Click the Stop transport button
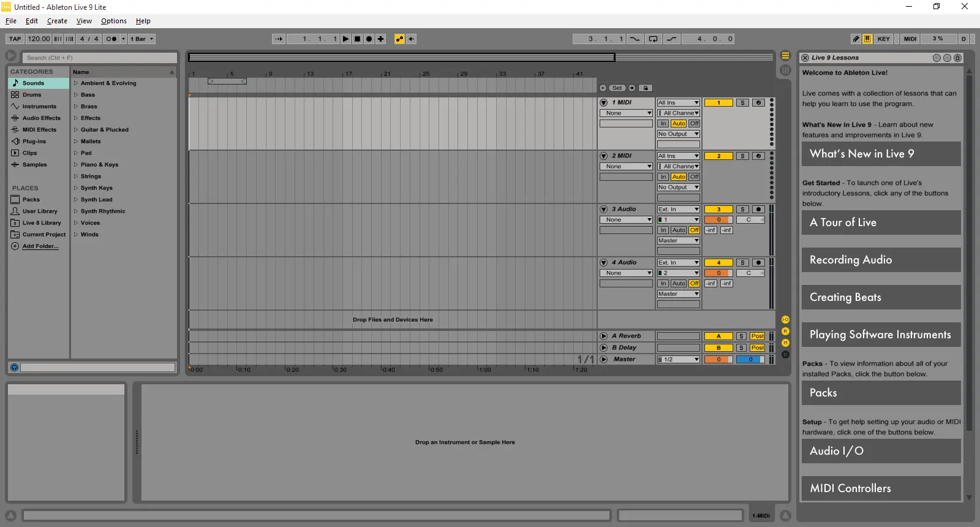Image resolution: width=980 pixels, height=527 pixels. click(358, 39)
